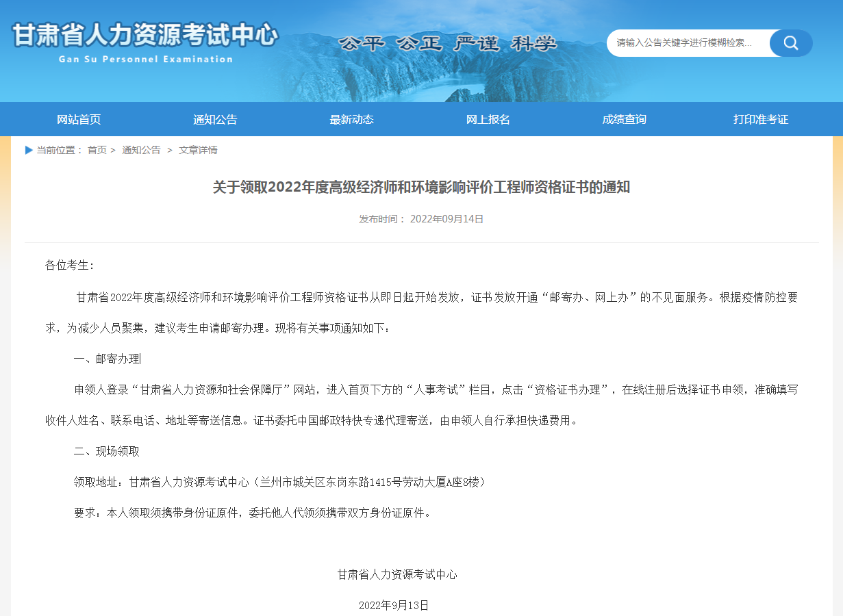The width and height of the screenshot is (843, 616).
Task: Click the 通知公告 breadcrumb link
Action: [x=141, y=150]
